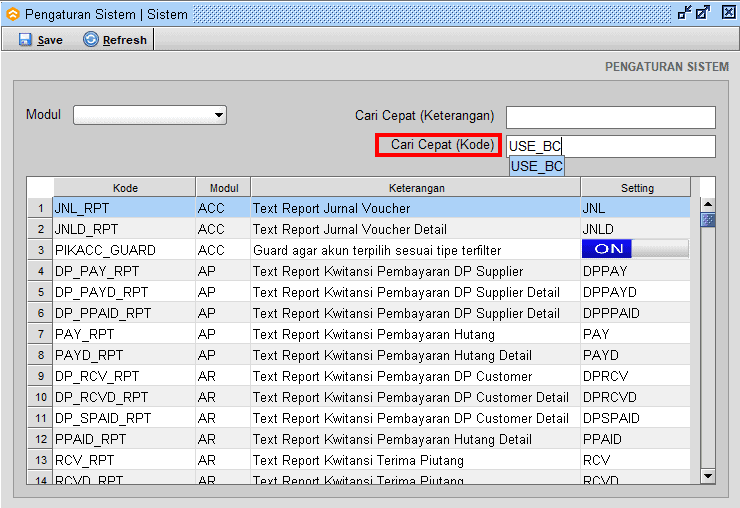The width and height of the screenshot is (740, 508).
Task: Sort by the Modul column header
Action: (x=224, y=188)
